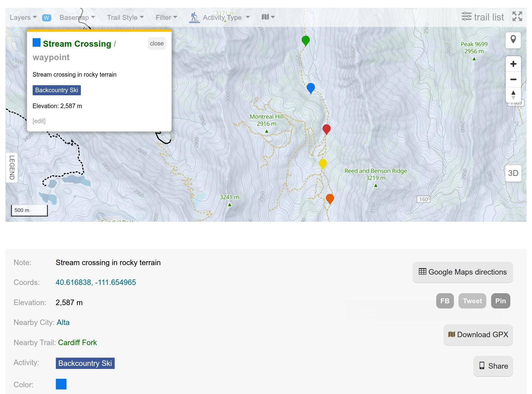Click the Pin share button
This screenshot has width=532, height=394.
[501, 301]
